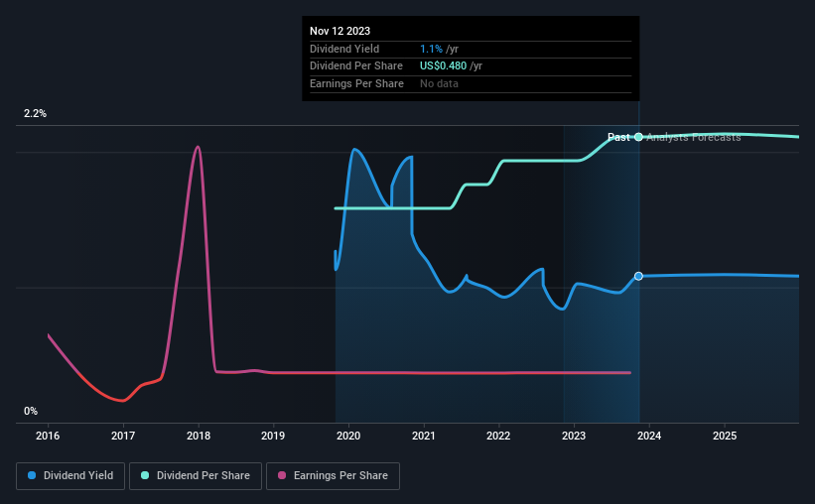Click the 2022 label on the x-axis
The width and height of the screenshot is (815, 504).
(x=498, y=436)
